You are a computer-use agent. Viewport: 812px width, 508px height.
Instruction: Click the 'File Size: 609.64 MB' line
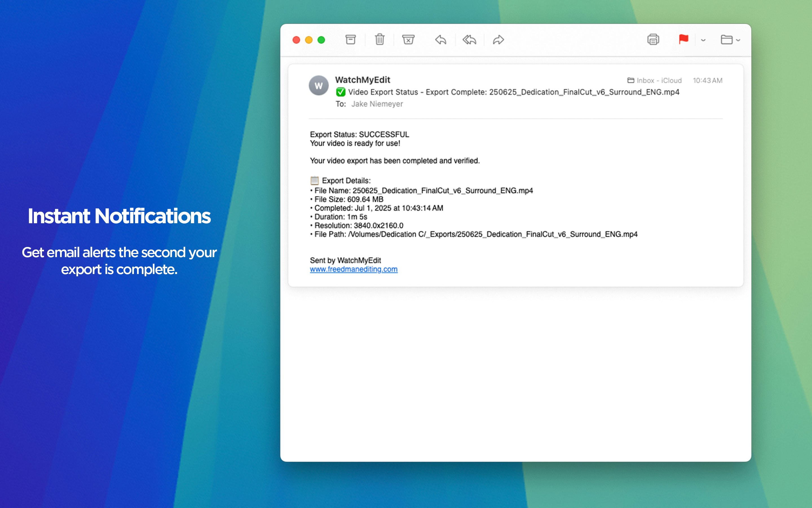pyautogui.click(x=347, y=199)
